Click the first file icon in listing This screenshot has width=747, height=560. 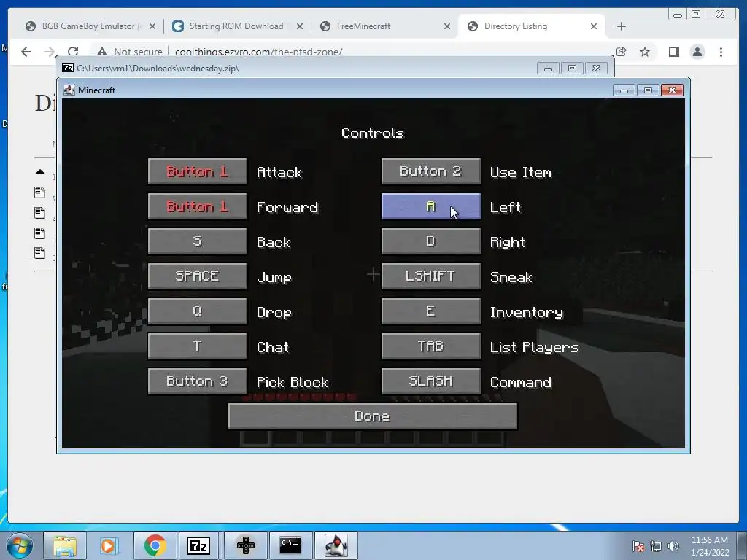coord(39,192)
